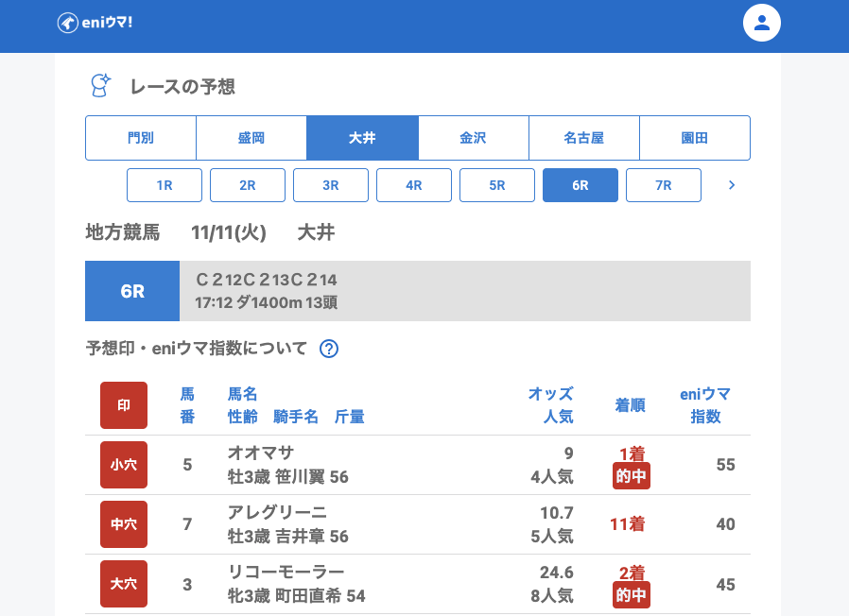Screen dimensions: 849x616
Task: Switch to the 盛岡 racecourse tab
Action: point(251,138)
